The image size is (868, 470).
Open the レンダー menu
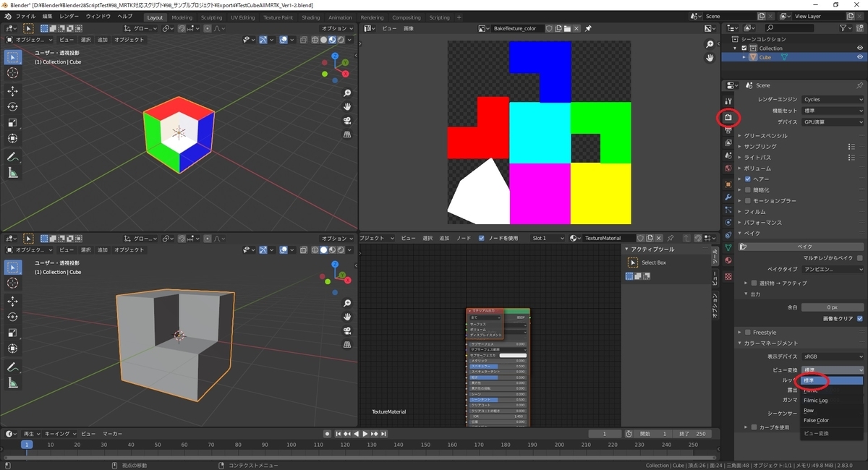69,17
